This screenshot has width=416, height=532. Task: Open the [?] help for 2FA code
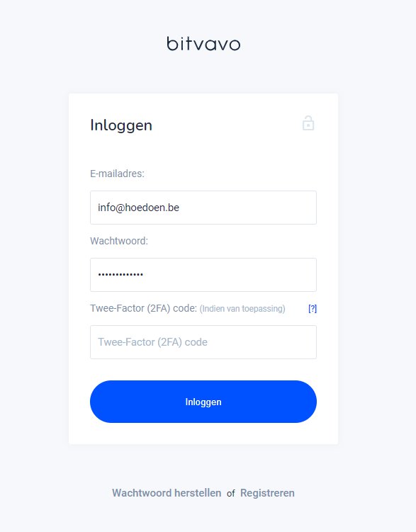point(313,308)
